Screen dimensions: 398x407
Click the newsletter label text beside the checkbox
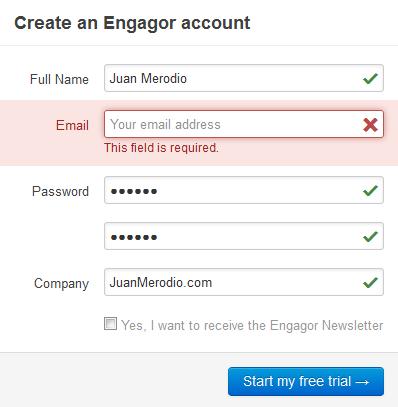[x=252, y=325]
